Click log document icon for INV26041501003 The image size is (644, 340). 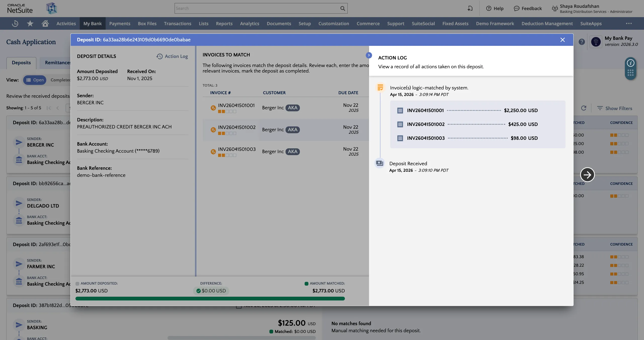coord(400,138)
